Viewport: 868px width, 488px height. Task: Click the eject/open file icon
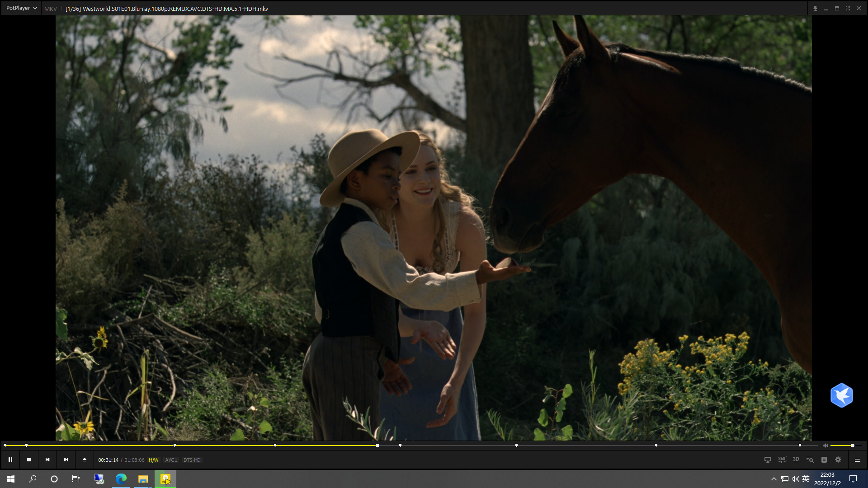[84, 460]
